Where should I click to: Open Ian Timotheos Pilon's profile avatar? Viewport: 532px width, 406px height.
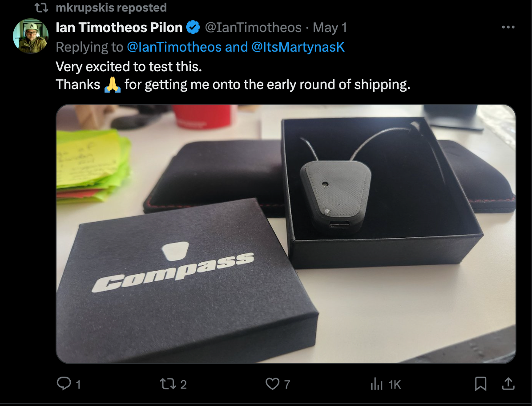click(31, 36)
